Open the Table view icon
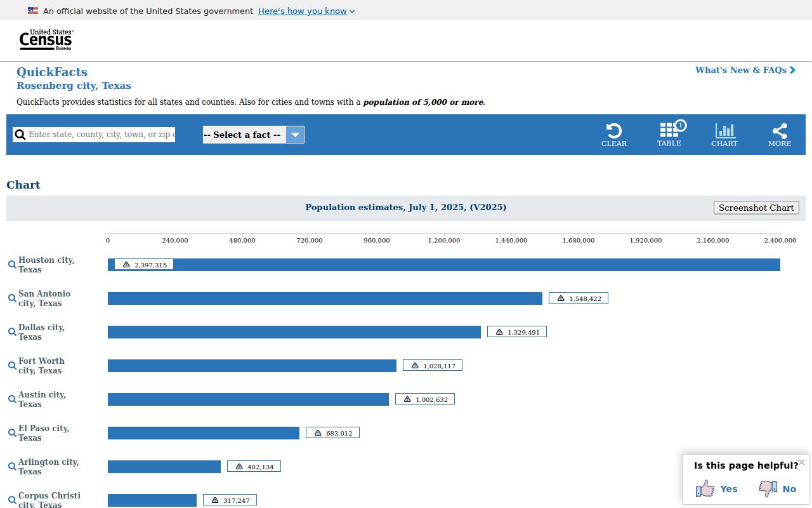The image size is (812, 508). tap(669, 130)
